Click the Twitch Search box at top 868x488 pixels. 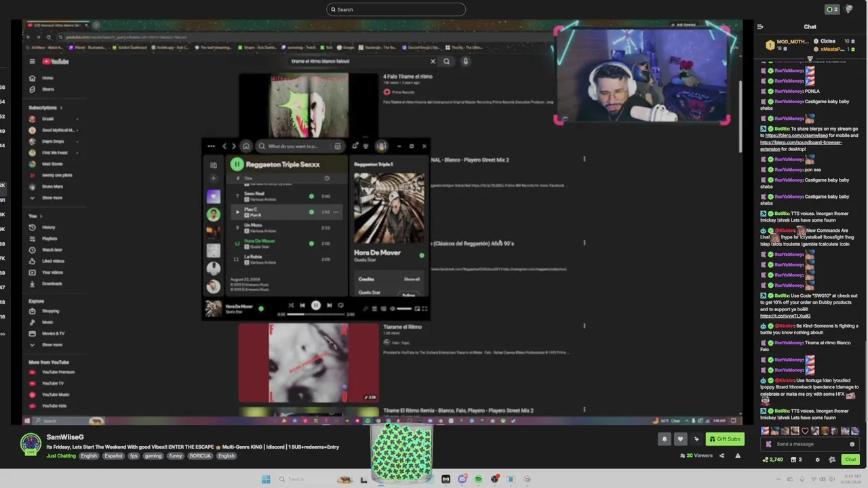396,9
